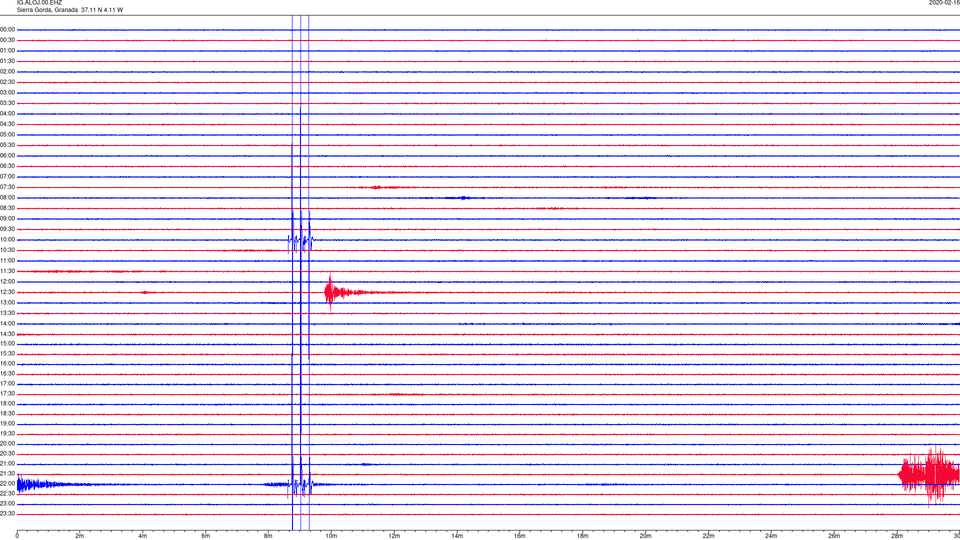Select the 08:00 time label
Viewport: 960px width, 540px height.
(7, 198)
